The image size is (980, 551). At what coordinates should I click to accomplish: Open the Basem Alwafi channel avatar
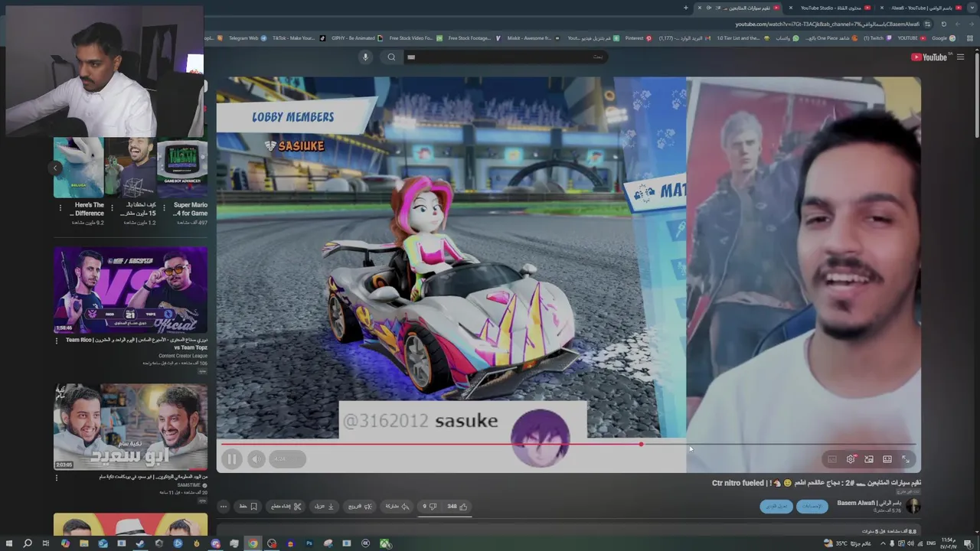913,506
